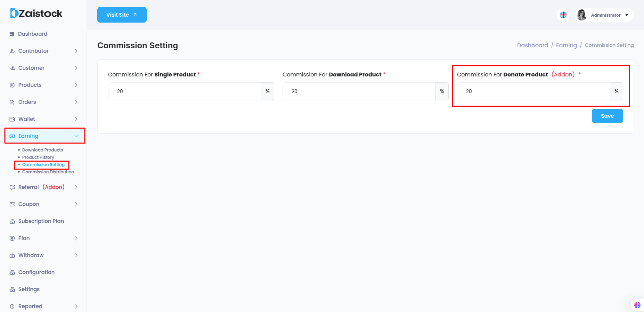Click the Products icon in sidebar
644x312 pixels.
point(12,85)
